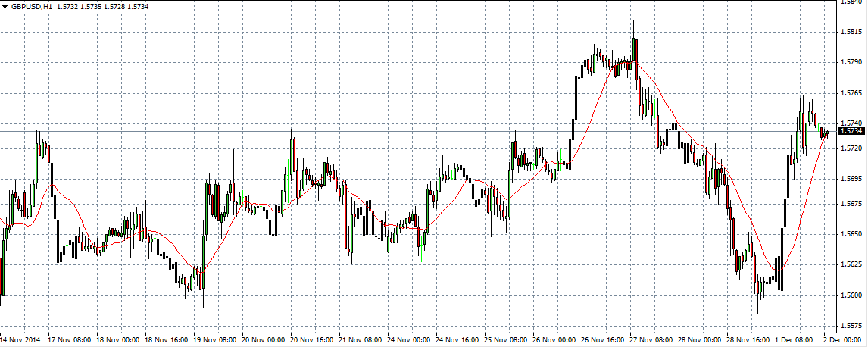The width and height of the screenshot is (868, 347).
Task: Click the 1.5790 price axis label
Action: [x=851, y=62]
